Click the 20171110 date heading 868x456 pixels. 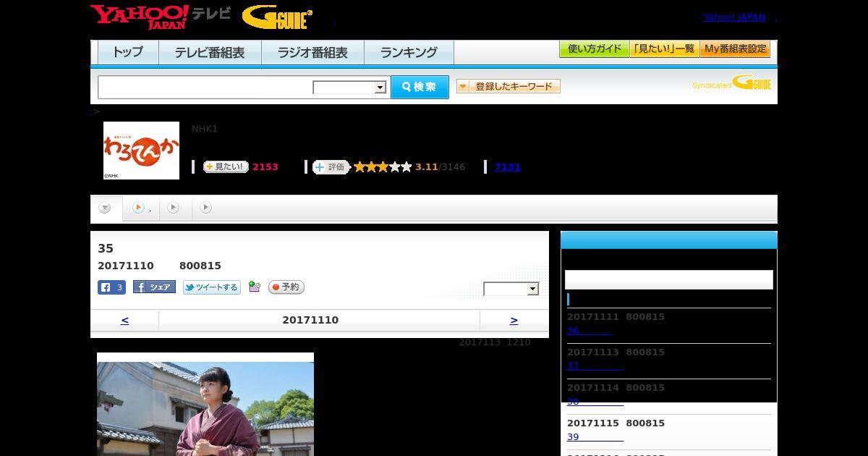click(310, 320)
